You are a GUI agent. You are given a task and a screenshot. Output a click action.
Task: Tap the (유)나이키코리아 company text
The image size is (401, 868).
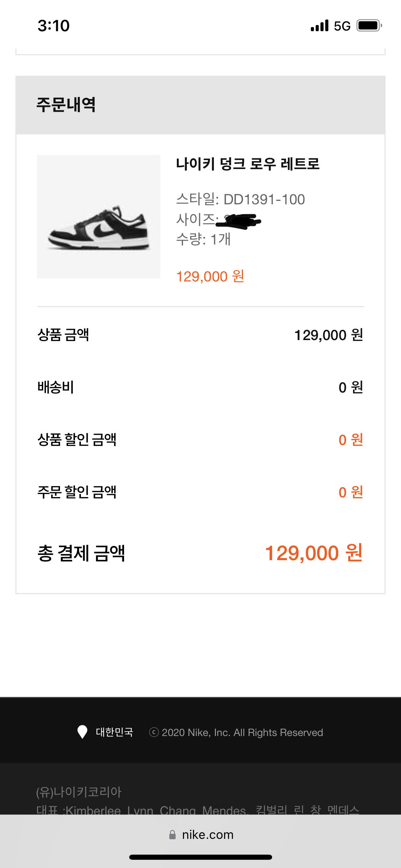79,792
